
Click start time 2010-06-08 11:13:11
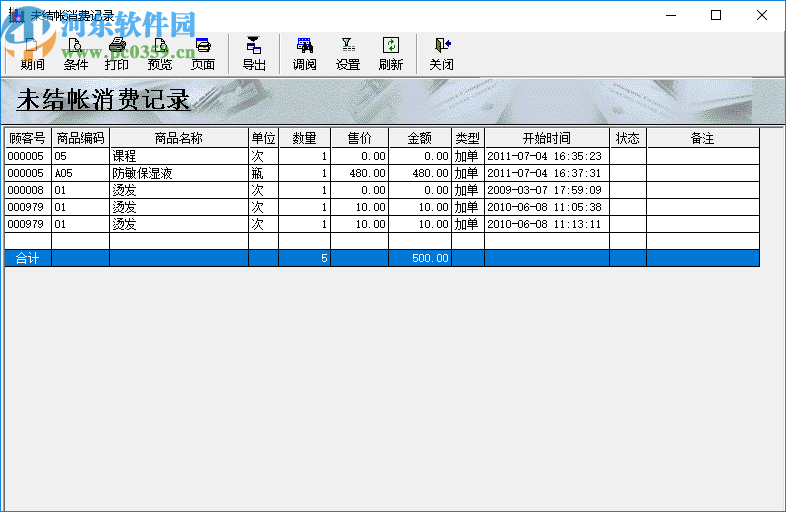(547, 224)
